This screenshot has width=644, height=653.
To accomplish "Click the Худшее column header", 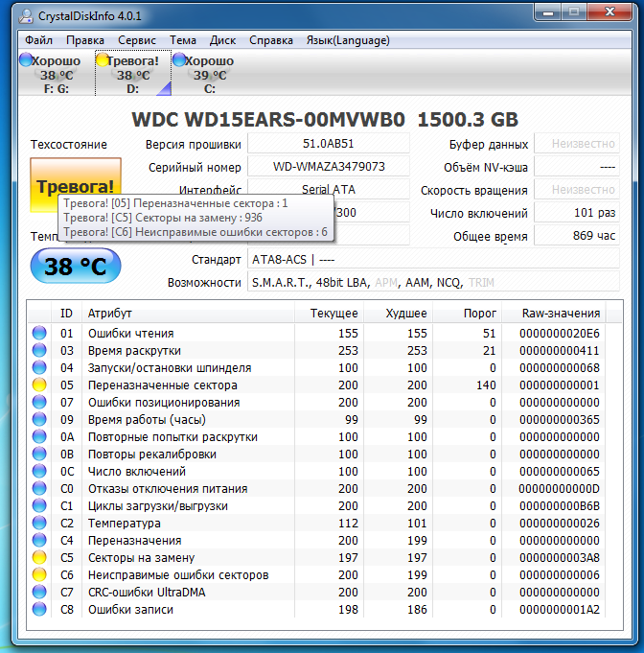I will [399, 314].
